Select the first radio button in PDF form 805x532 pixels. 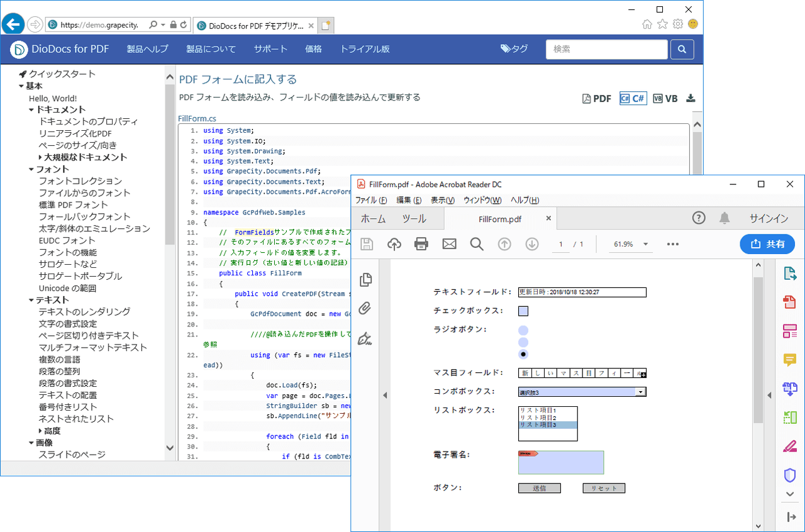tap(523, 330)
